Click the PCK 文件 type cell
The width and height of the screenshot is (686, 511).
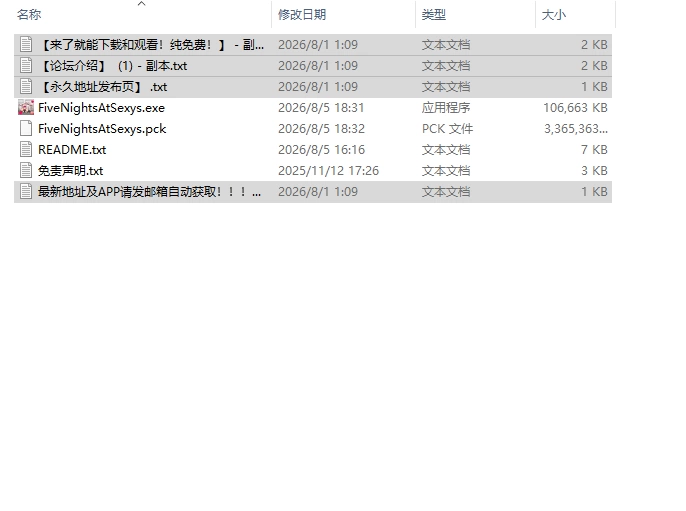tap(447, 129)
